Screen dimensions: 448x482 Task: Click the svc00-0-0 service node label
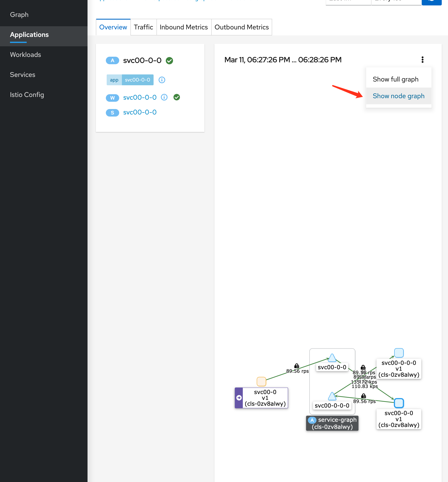click(x=332, y=367)
